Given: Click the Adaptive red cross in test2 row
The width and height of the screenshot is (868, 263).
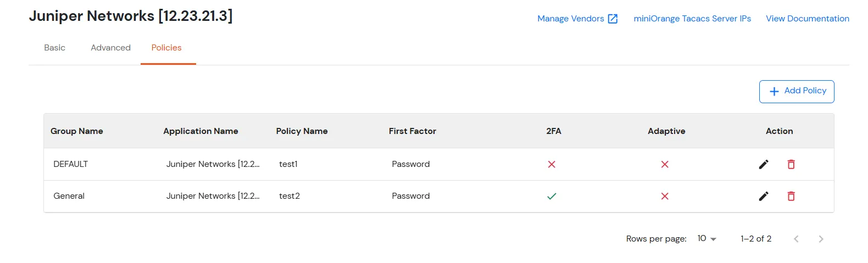Looking at the screenshot, I should tap(665, 196).
